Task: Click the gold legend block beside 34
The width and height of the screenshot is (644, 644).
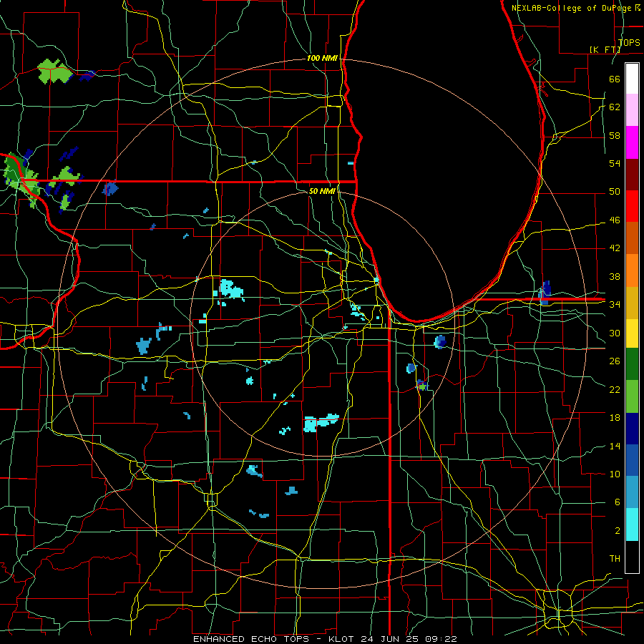Action: [x=632, y=303]
